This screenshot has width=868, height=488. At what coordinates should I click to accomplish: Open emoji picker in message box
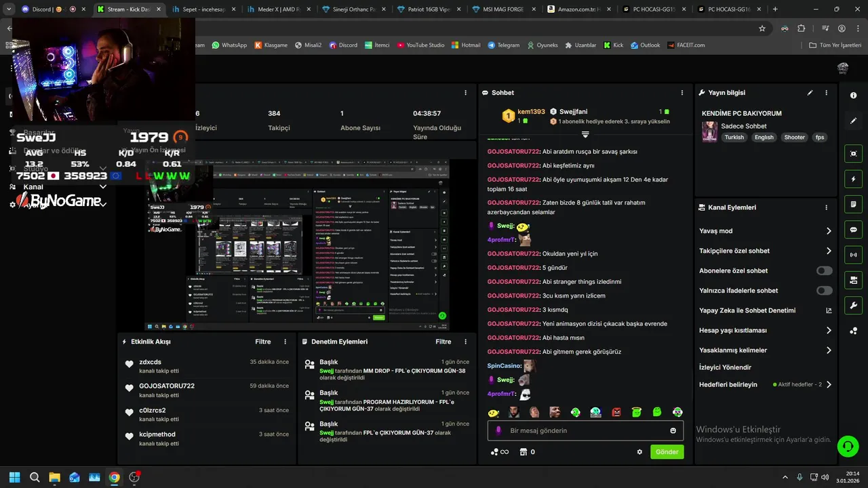[x=673, y=430]
